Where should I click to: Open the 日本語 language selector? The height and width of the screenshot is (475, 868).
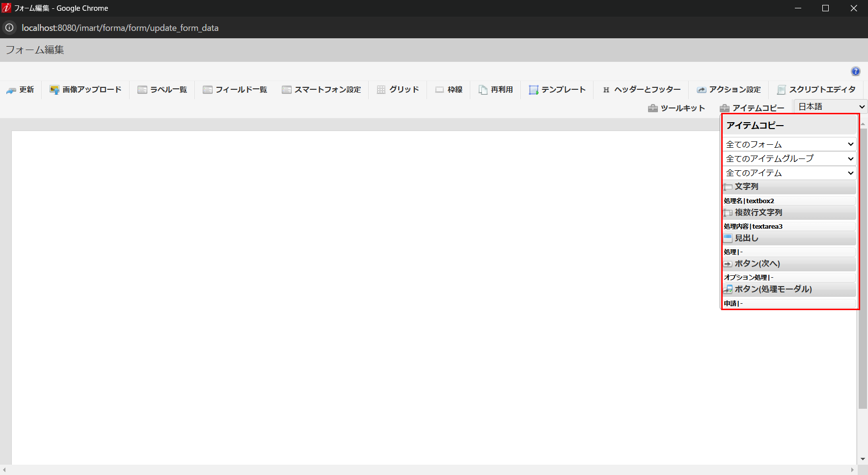pos(830,106)
